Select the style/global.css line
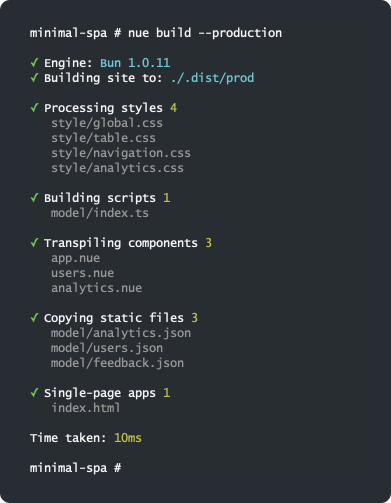391x503 pixels. pyautogui.click(x=107, y=123)
